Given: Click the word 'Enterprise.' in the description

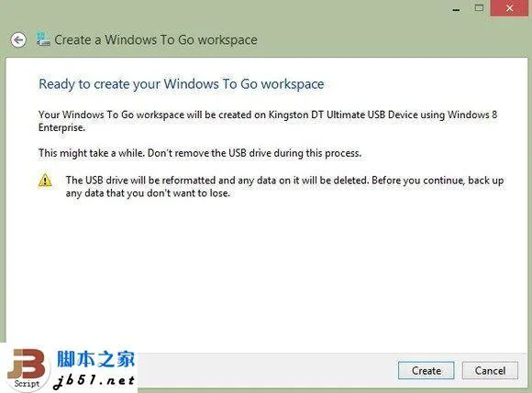Looking at the screenshot, I should (x=61, y=127).
